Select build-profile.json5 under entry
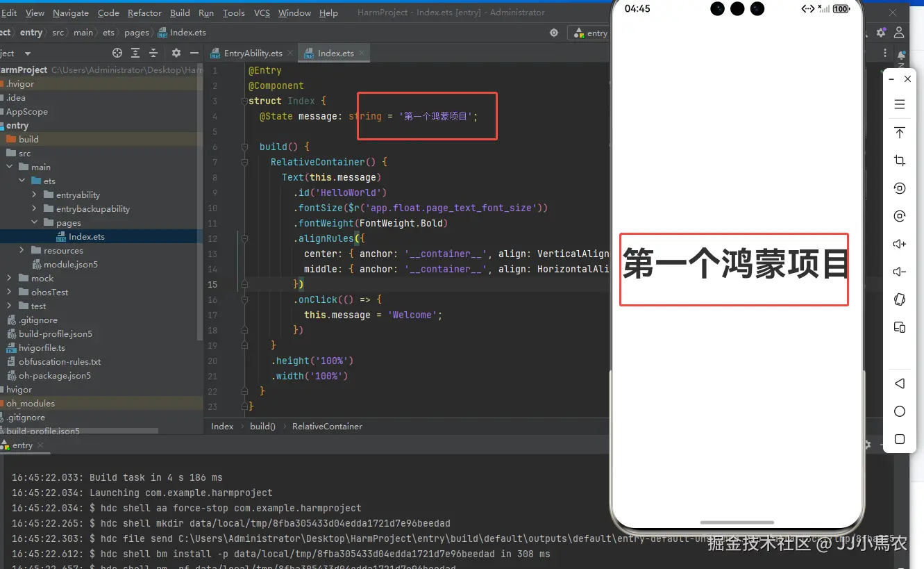 tap(56, 333)
